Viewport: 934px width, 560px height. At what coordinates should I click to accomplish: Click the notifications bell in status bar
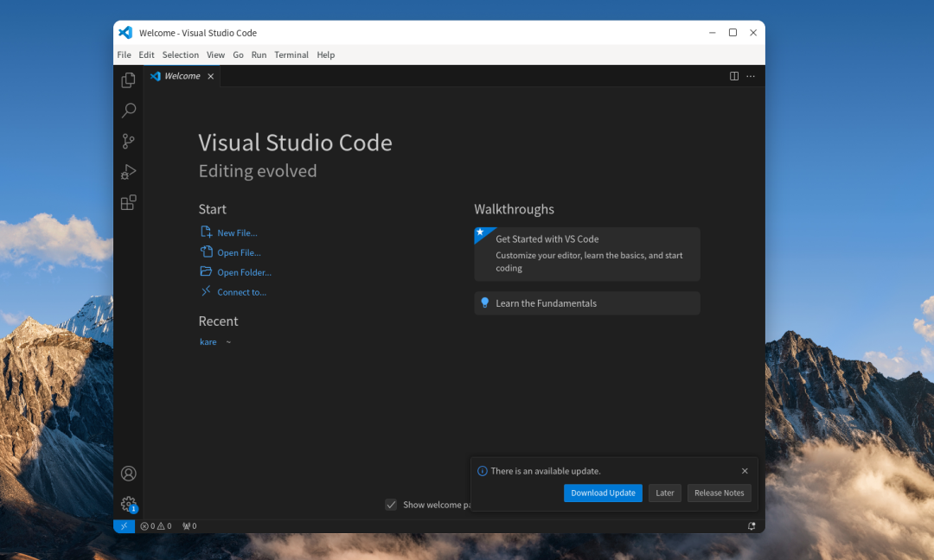click(x=752, y=525)
